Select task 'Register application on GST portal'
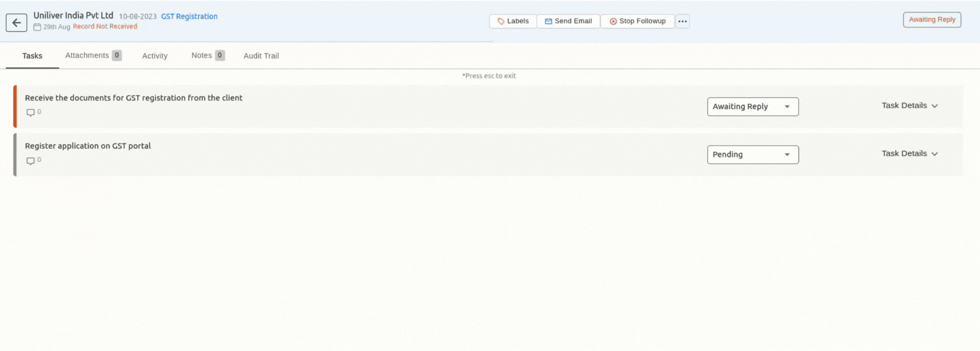 (x=88, y=146)
